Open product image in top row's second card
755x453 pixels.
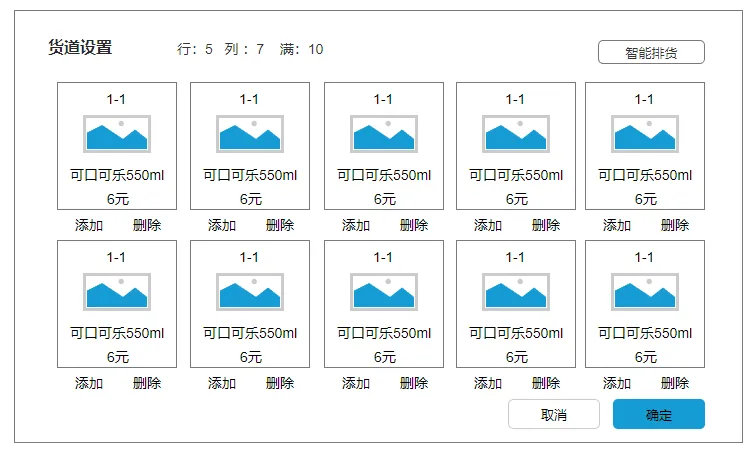point(250,134)
